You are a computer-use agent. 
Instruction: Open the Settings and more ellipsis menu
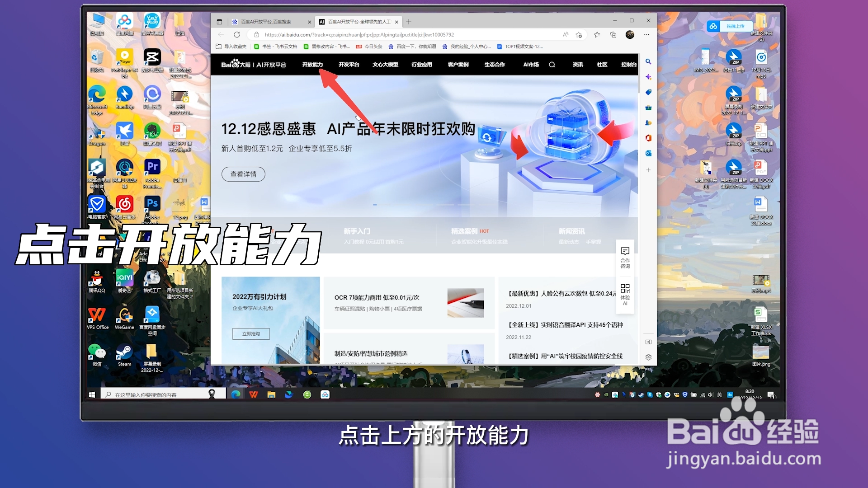(646, 34)
